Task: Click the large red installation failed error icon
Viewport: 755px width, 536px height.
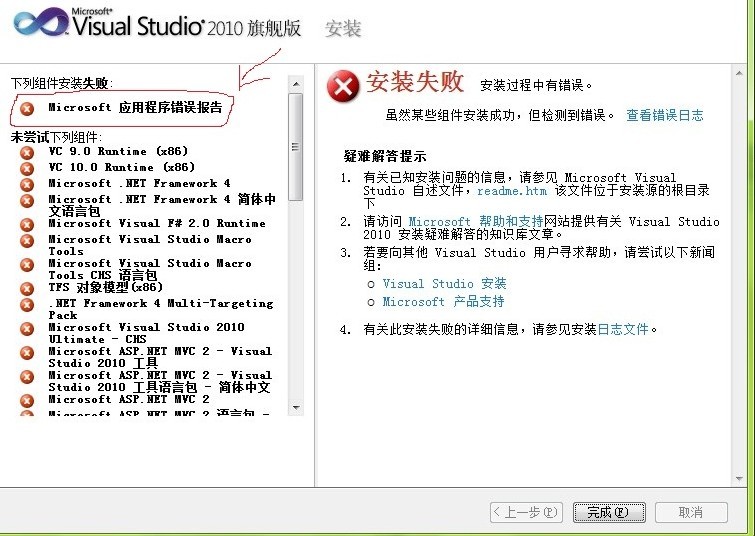Action: click(x=343, y=87)
